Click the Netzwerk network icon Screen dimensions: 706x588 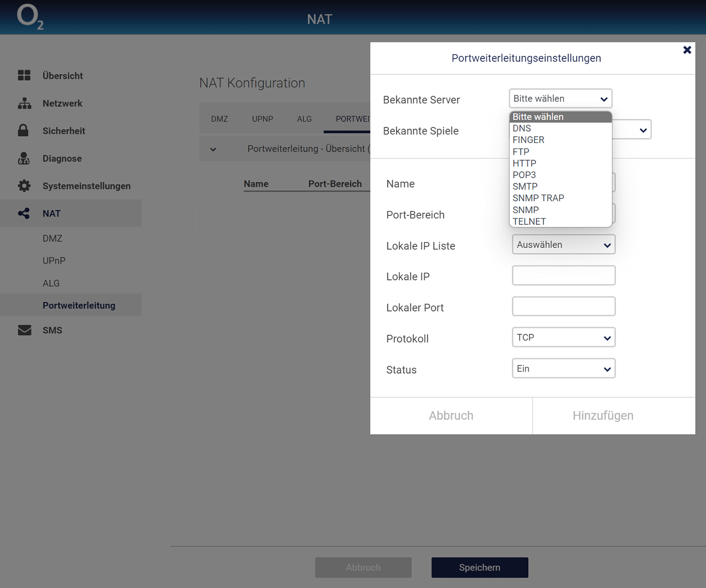pyautogui.click(x=24, y=103)
